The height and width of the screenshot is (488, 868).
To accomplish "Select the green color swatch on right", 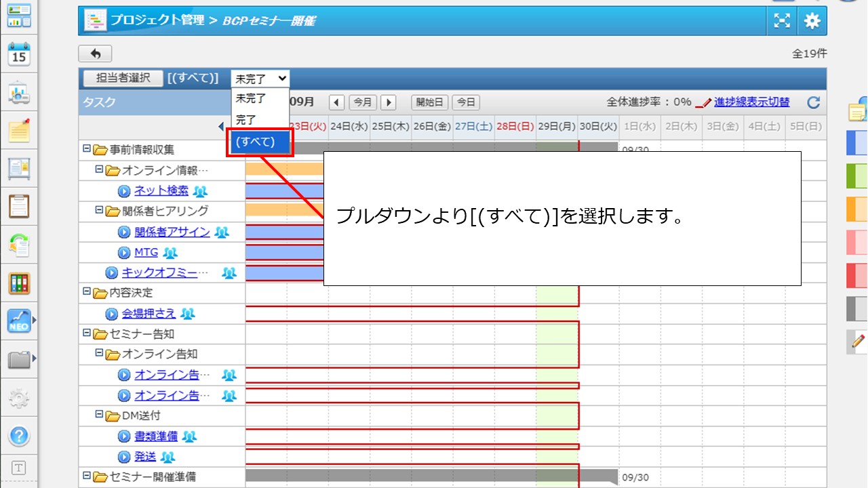I will [857, 176].
